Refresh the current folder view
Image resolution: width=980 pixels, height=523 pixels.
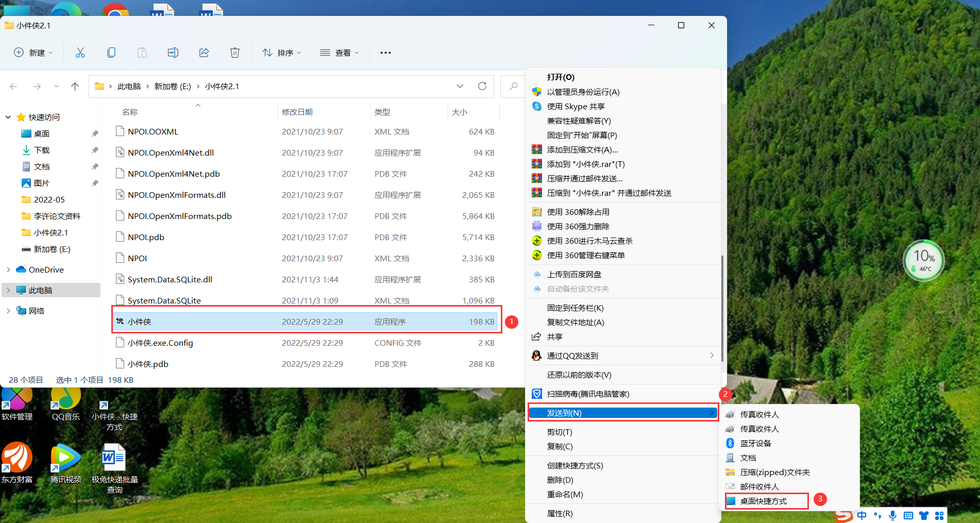tap(482, 86)
